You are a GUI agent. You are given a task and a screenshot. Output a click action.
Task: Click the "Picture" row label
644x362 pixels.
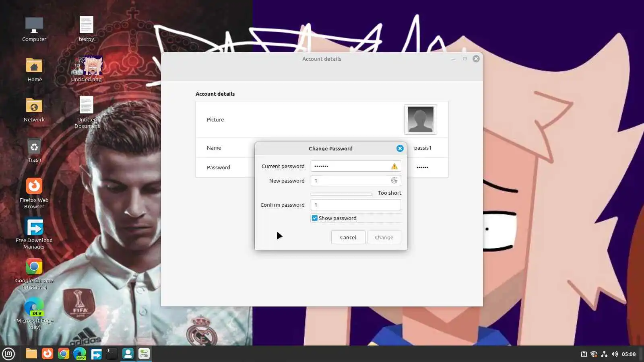click(215, 119)
